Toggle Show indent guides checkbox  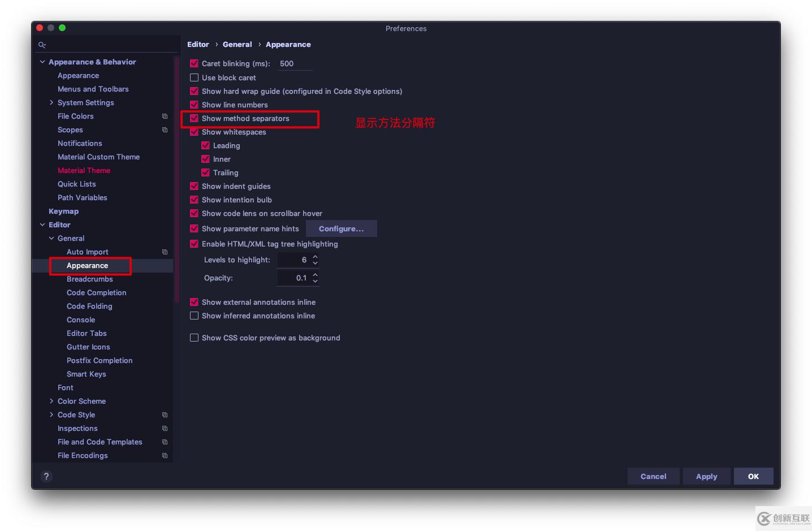pyautogui.click(x=194, y=186)
